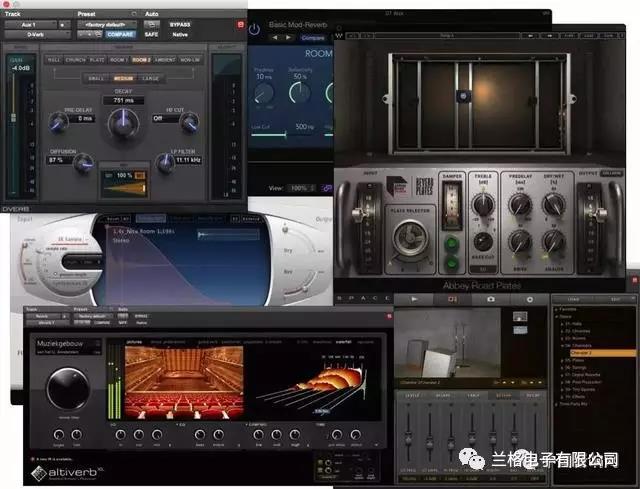The height and width of the screenshot is (489, 640).
Task: Click the D-Verb HF Cut knob
Action: (189, 122)
